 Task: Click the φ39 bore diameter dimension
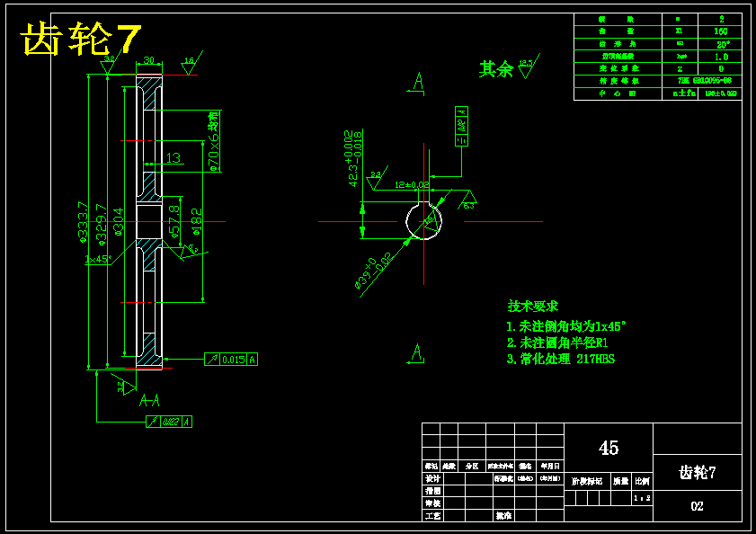pyautogui.click(x=373, y=270)
